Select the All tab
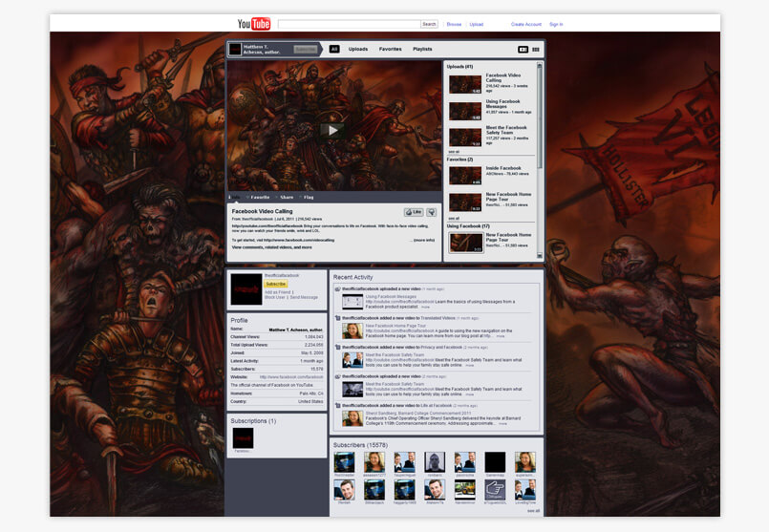 click(334, 49)
